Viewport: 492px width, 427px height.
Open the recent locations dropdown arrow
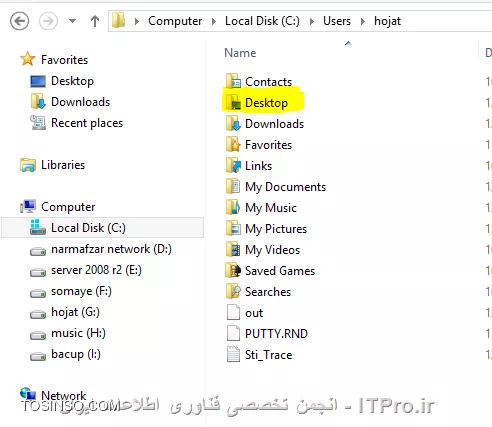(72, 21)
